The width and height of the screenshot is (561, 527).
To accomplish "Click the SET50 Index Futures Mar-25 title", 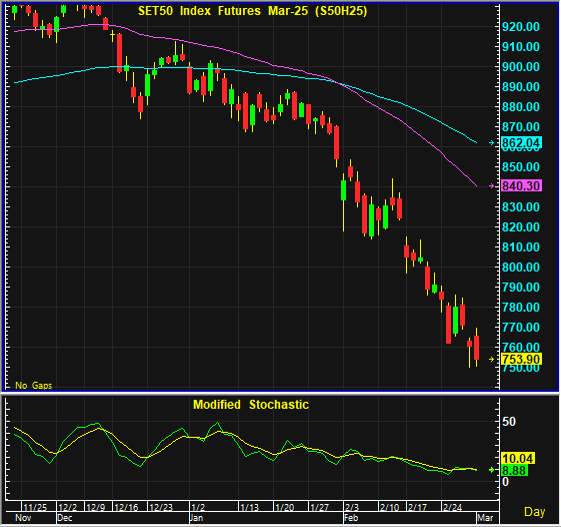I will (253, 11).
